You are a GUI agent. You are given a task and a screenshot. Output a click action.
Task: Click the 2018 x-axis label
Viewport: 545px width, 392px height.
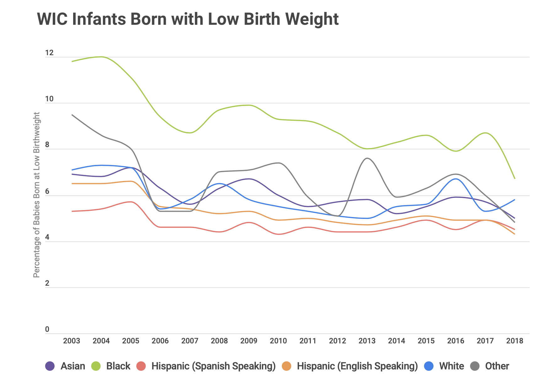pos(515,341)
